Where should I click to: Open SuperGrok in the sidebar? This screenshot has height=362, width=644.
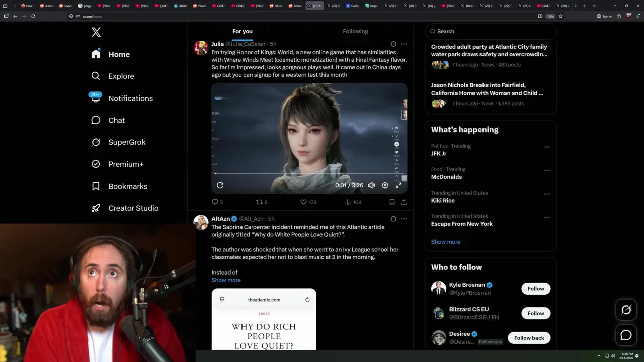tap(118, 142)
